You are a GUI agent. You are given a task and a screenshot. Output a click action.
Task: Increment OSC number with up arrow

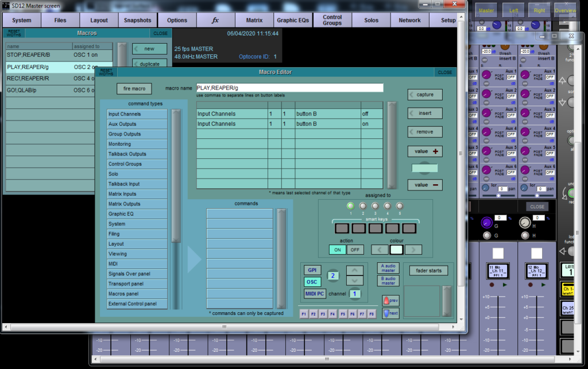(355, 270)
